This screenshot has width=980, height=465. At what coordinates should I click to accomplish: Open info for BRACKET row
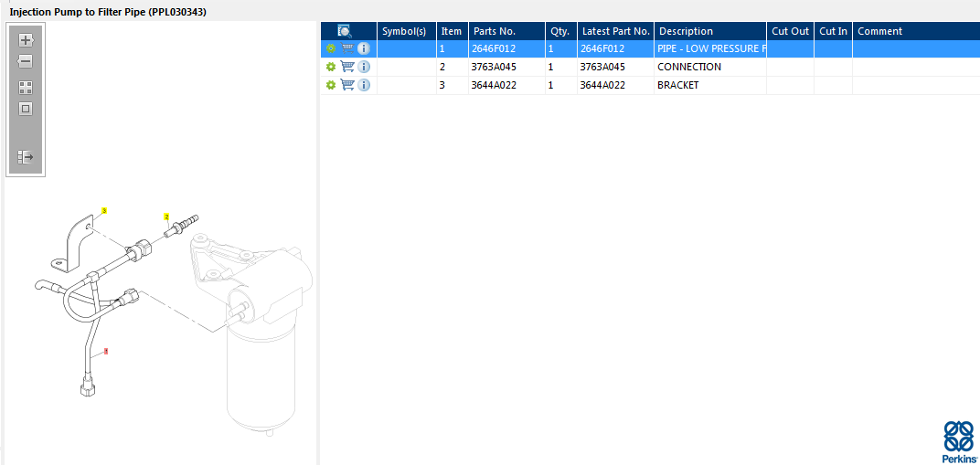[x=364, y=86]
